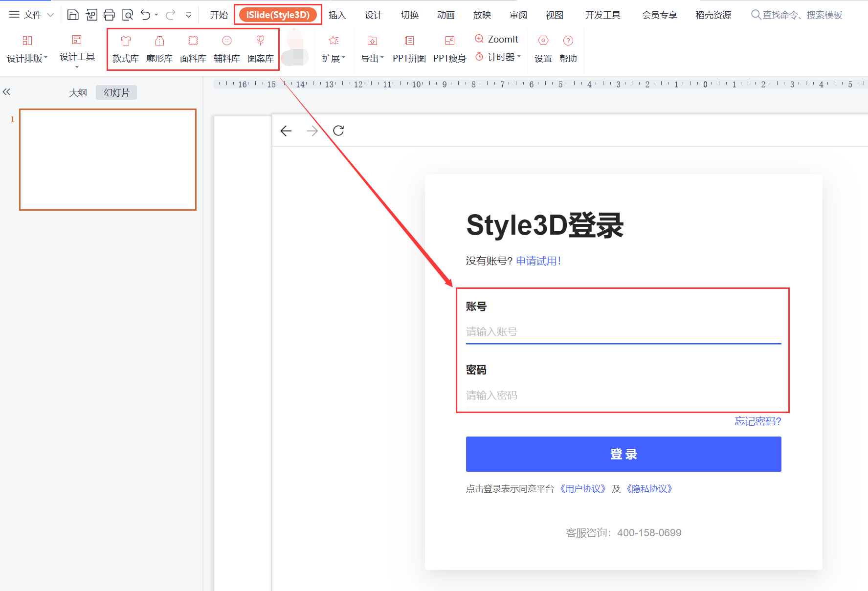The height and width of the screenshot is (591, 868).
Task: Click the browser refresh icon
Action: [338, 131]
